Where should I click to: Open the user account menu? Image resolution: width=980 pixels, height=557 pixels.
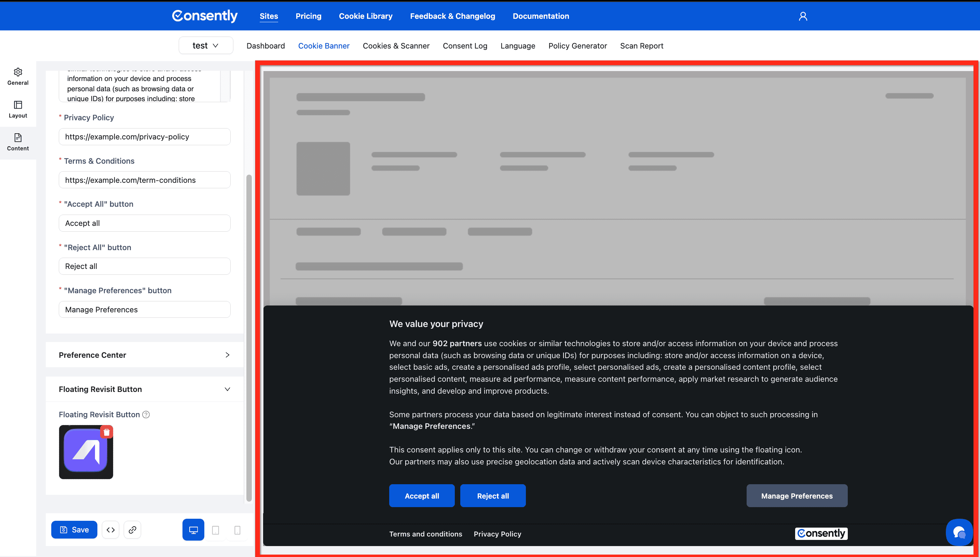[803, 16]
